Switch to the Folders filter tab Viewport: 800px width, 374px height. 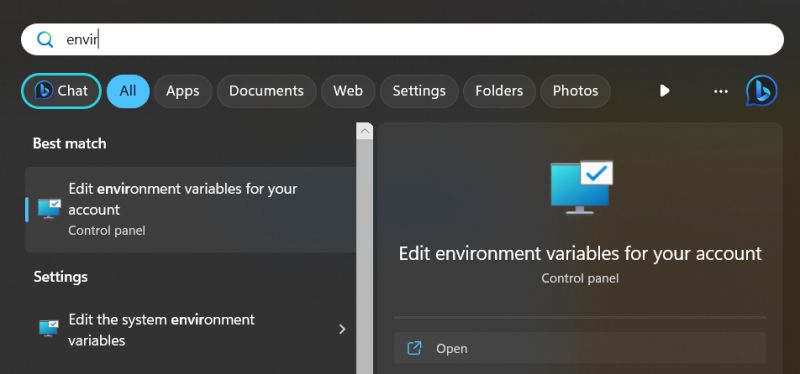(x=499, y=91)
